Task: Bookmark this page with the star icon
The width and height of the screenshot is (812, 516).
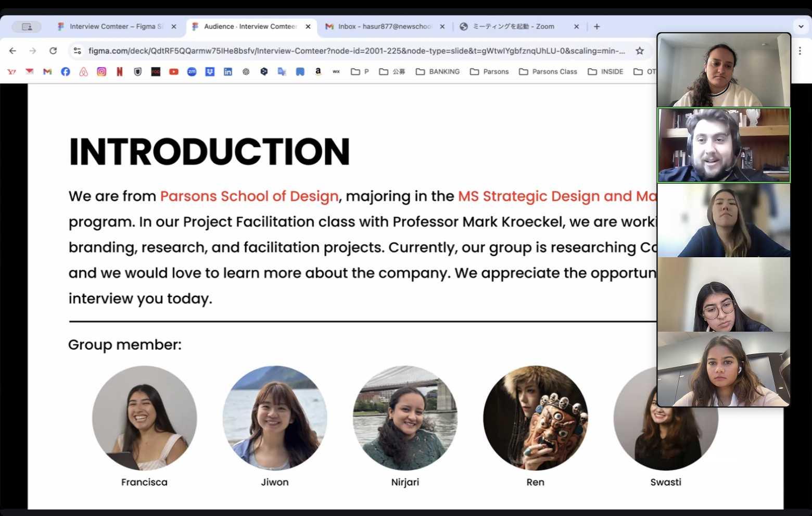Action: pyautogui.click(x=640, y=51)
